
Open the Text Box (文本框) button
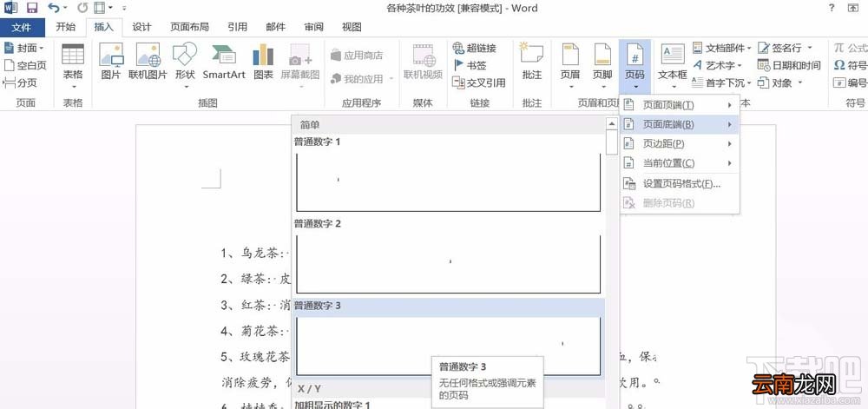pyautogui.click(x=673, y=66)
